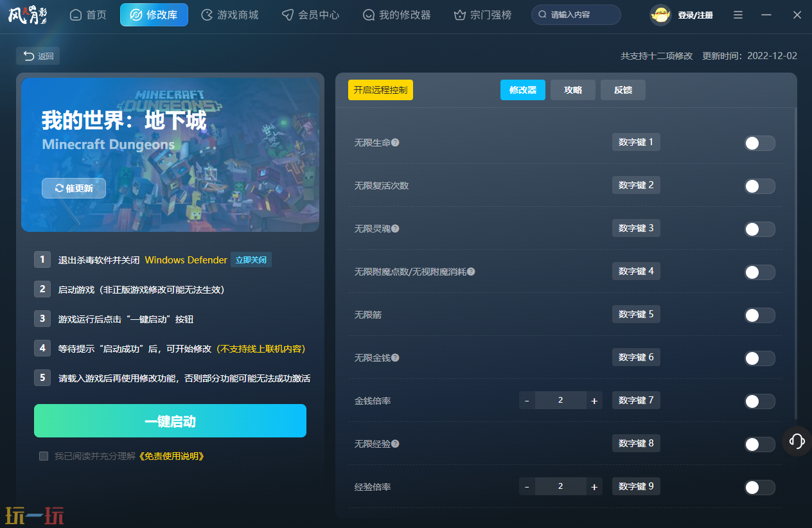Image resolution: width=812 pixels, height=528 pixels.
Task: Click hotkey button 数字键 6
Action: [636, 357]
